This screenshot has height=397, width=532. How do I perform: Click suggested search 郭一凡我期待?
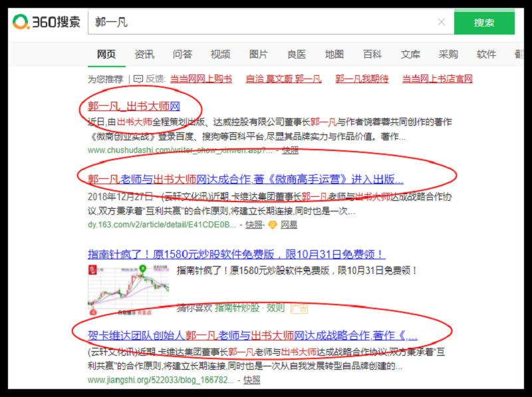(362, 78)
